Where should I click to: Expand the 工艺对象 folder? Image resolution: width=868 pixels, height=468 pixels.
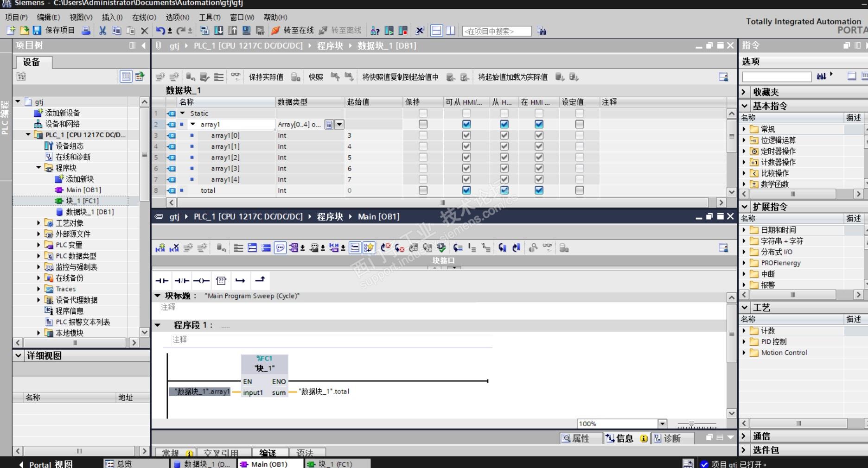point(39,223)
